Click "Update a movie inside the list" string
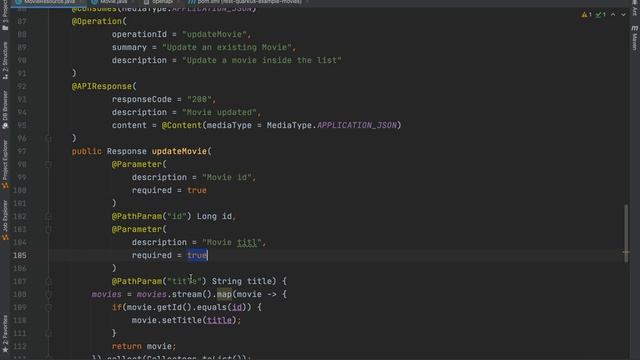 point(262,60)
